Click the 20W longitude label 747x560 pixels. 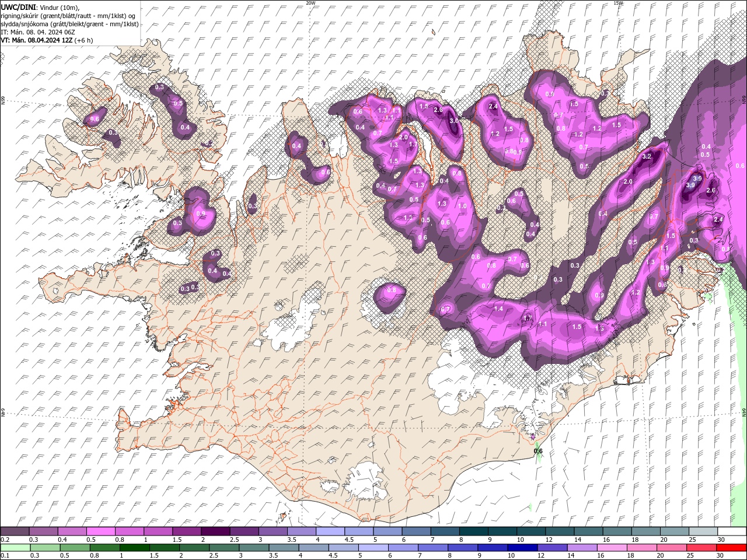click(310, 3)
